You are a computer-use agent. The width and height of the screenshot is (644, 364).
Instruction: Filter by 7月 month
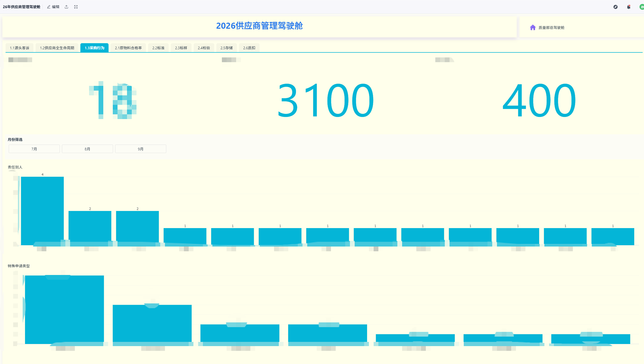point(34,149)
